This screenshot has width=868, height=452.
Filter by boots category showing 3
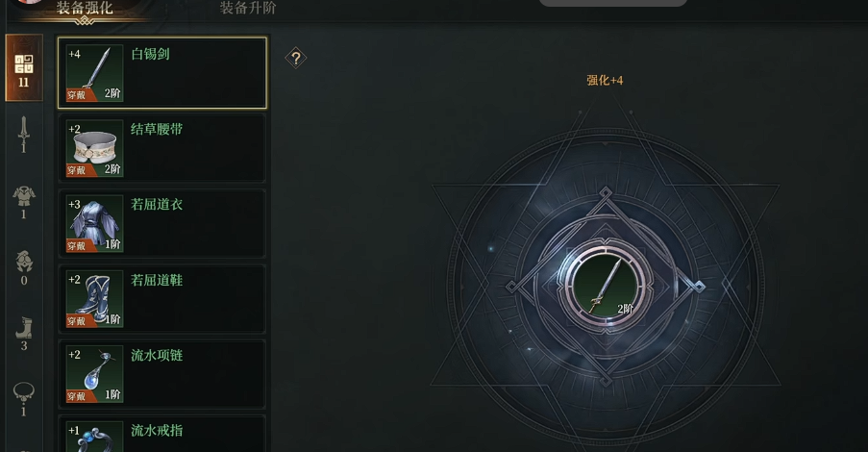point(24,334)
